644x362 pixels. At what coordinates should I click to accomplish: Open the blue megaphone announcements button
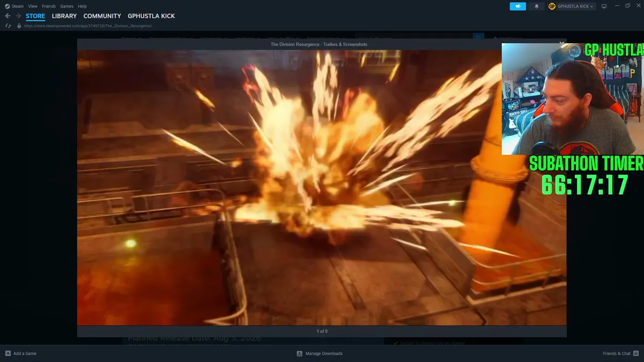(518, 6)
